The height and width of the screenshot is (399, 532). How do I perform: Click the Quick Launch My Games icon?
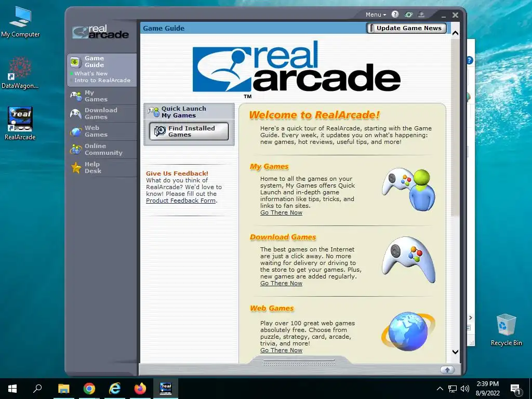154,112
